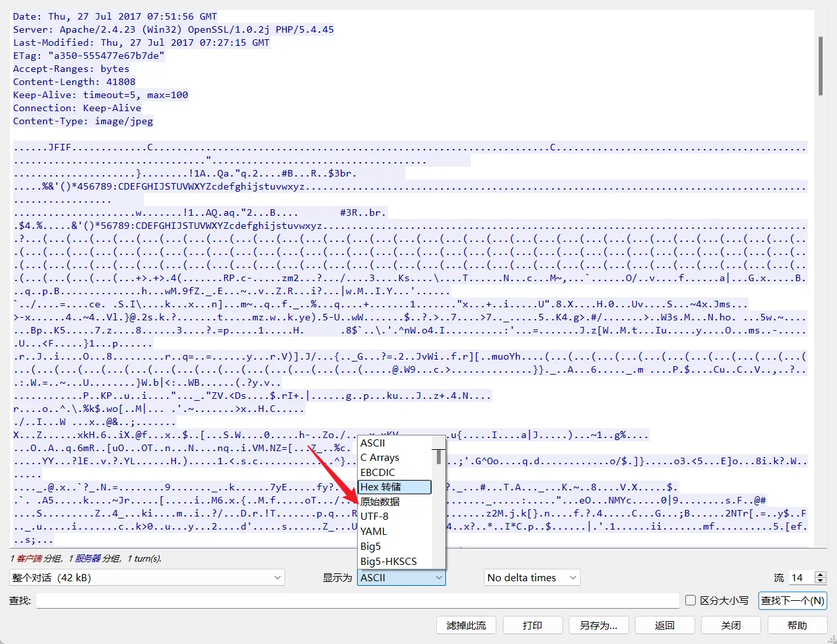
Task: Enable the '区分大小写' checkbox
Action: click(x=691, y=600)
